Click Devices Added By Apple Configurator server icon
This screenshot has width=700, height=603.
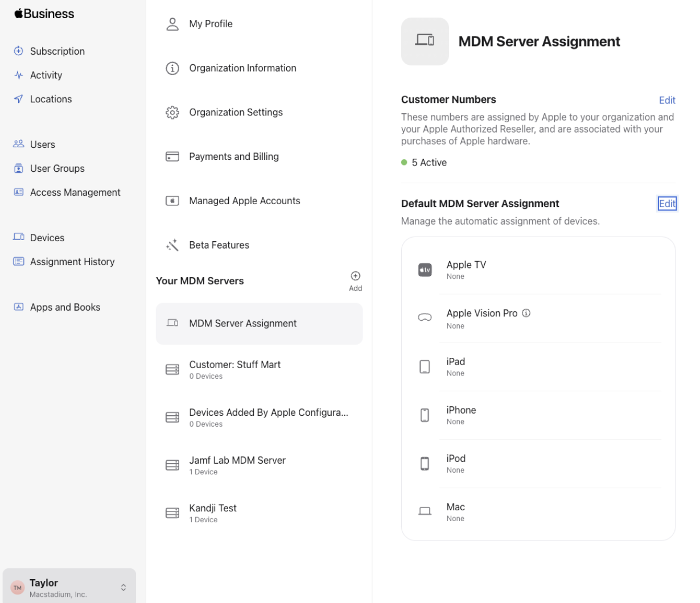[172, 418]
